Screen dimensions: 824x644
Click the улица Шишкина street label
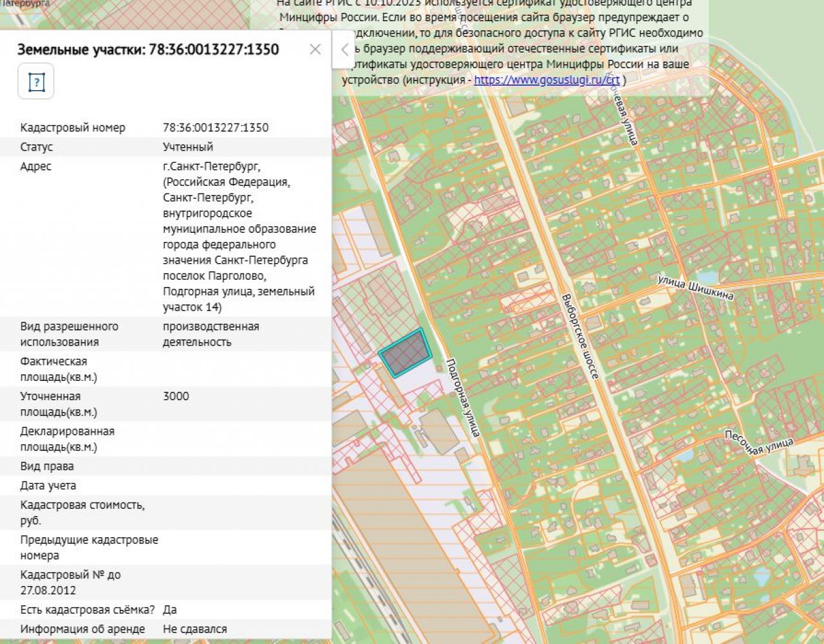695,288
